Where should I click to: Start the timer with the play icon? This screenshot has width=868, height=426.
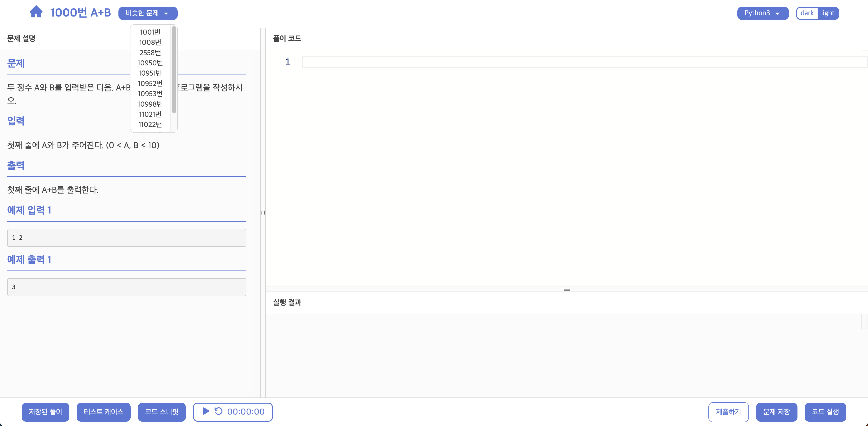pos(206,411)
